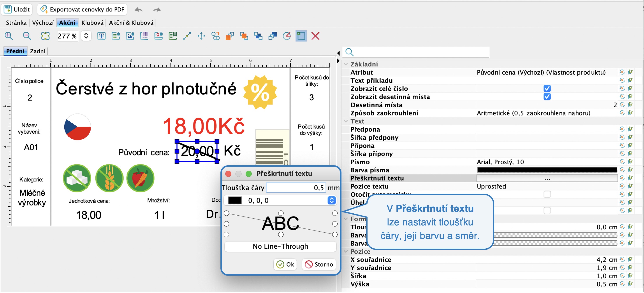Click the Uložit save button
644x293 pixels.
click(17, 9)
